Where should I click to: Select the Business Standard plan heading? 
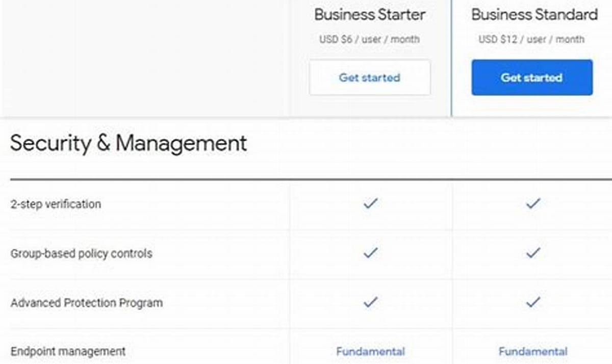pos(532,15)
